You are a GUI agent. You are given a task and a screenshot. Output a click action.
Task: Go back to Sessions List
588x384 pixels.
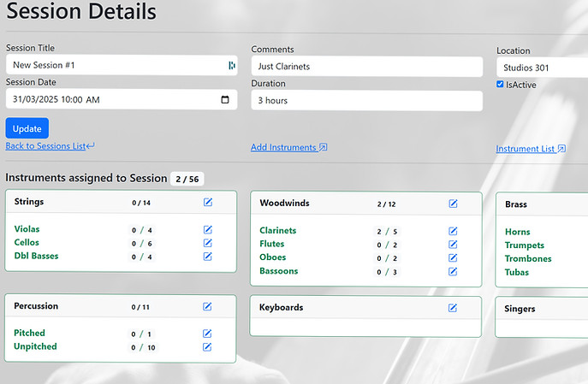50,146
